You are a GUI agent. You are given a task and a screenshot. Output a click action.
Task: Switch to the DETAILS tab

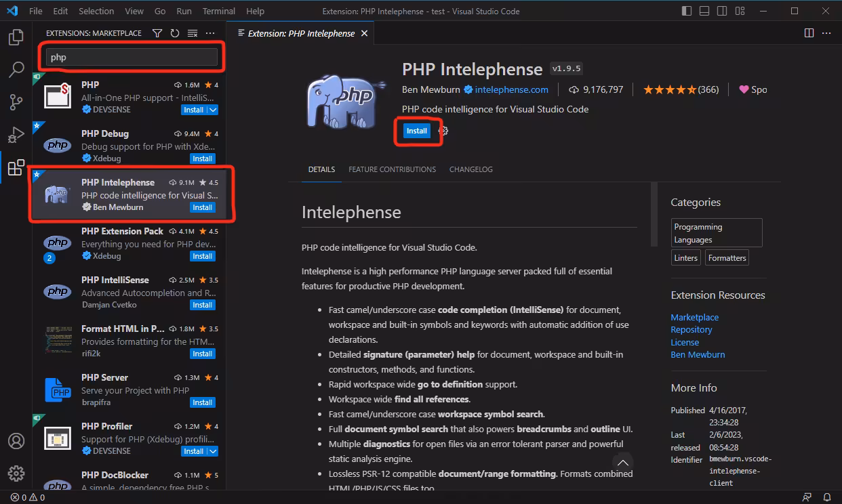321,169
